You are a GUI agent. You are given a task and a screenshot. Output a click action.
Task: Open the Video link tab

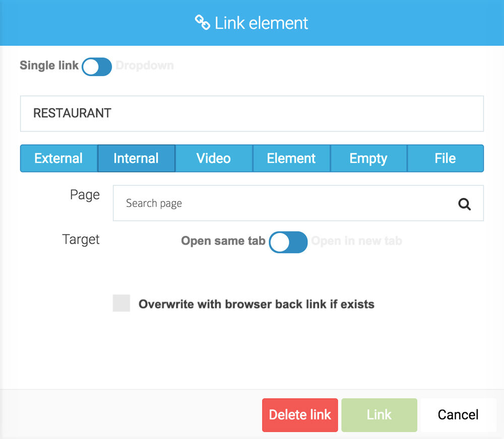[214, 158]
